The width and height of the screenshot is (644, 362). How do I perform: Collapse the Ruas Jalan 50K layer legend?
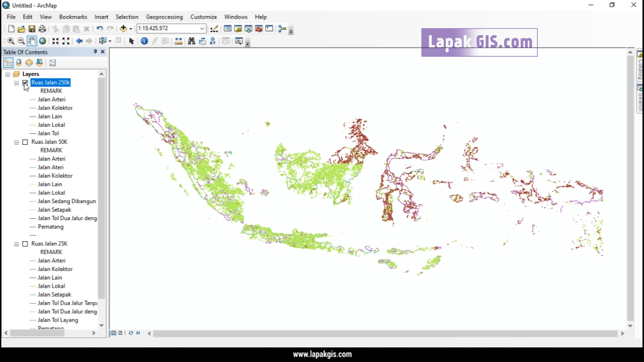coord(16,142)
